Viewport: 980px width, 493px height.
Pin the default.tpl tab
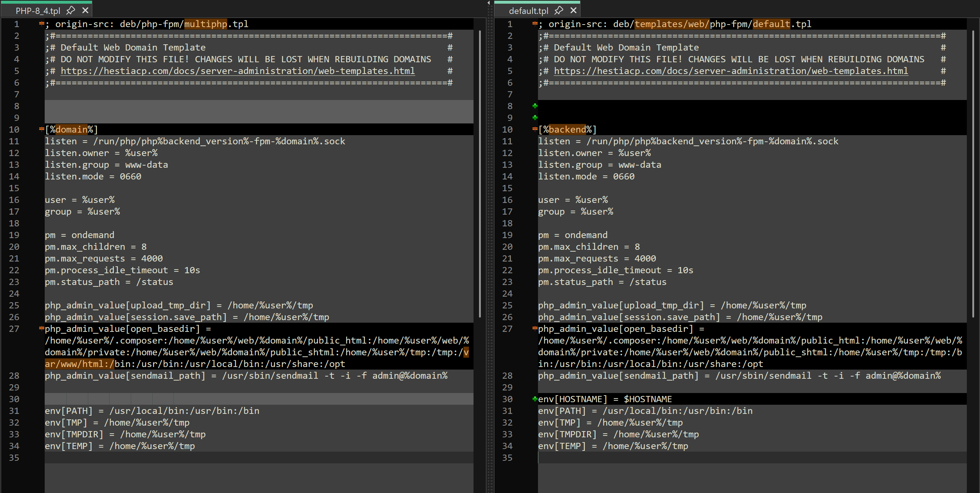pos(558,11)
